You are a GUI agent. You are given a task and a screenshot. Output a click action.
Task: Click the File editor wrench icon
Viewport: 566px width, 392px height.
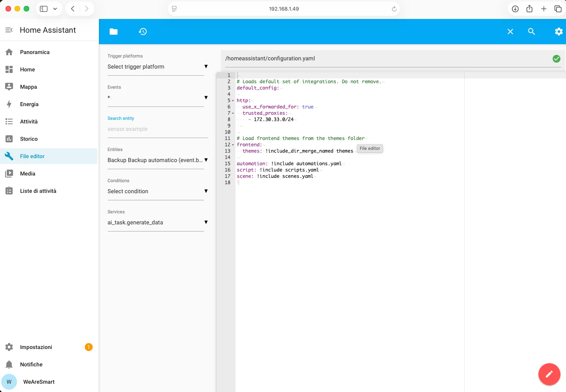[x=9, y=156]
